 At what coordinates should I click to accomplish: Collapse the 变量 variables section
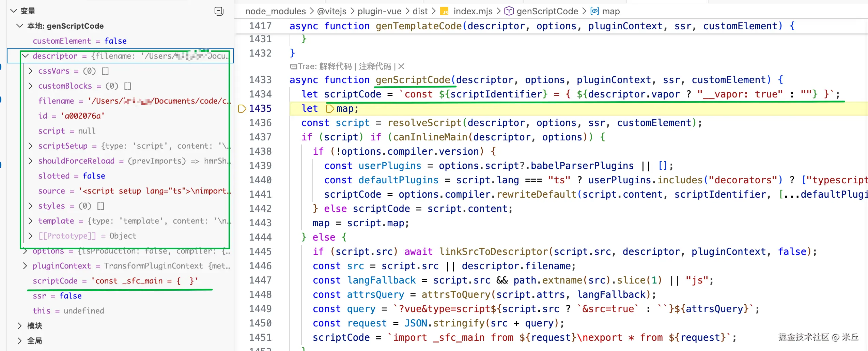point(14,11)
